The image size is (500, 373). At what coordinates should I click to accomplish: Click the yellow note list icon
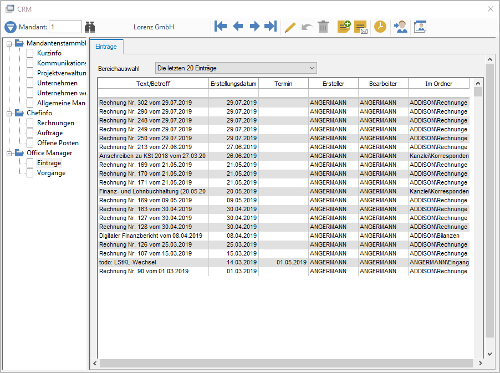pos(361,27)
